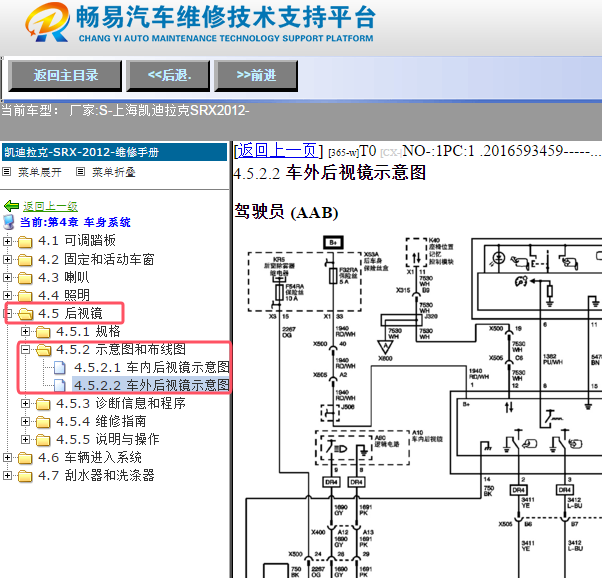
Task: Collapse the 4.5 后视镜 node
Action: pyautogui.click(x=7, y=313)
